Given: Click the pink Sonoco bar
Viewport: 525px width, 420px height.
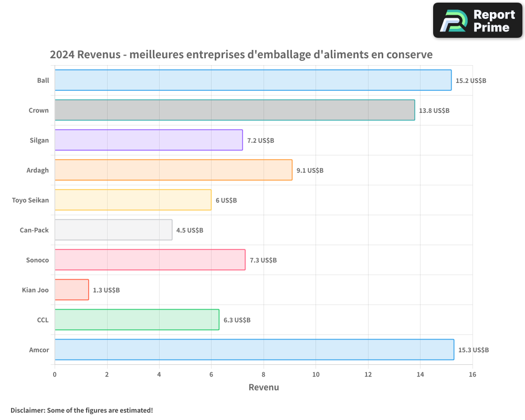Looking at the screenshot, I should pos(150,260).
